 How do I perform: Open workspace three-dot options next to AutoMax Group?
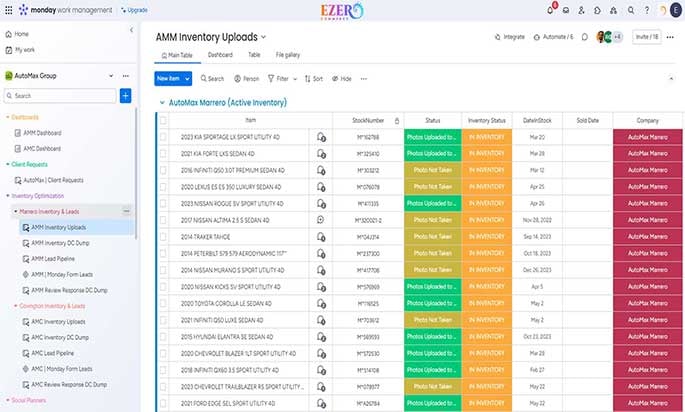click(126, 76)
